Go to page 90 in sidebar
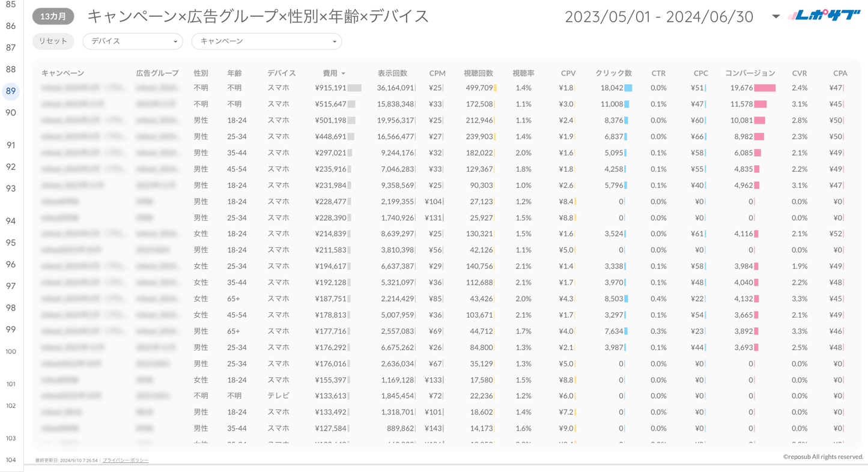 (x=11, y=113)
